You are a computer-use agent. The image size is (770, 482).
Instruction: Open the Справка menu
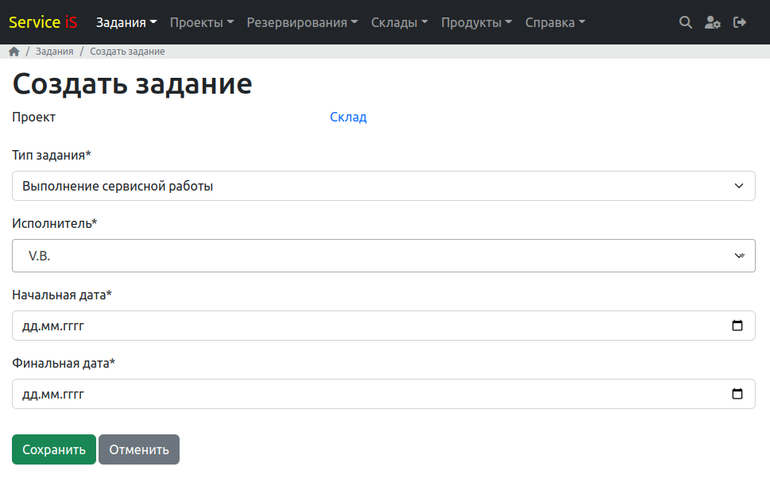(555, 23)
